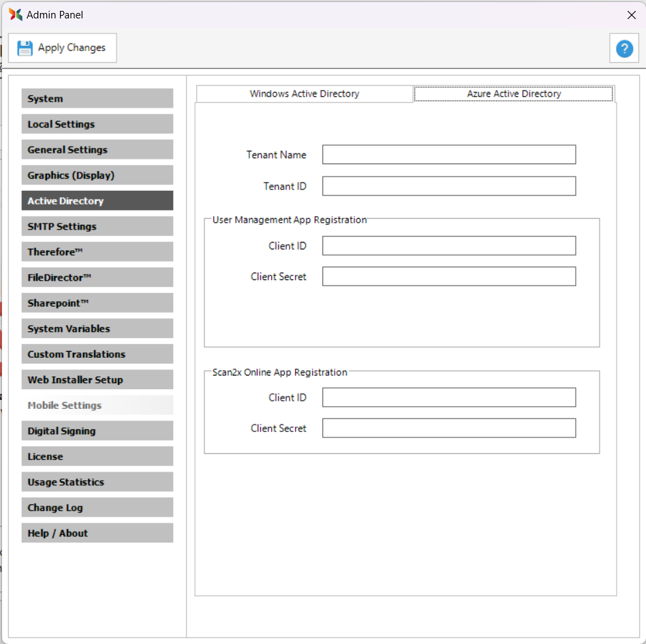The image size is (646, 644).
Task: Click User Management Client ID field
Action: pos(448,246)
